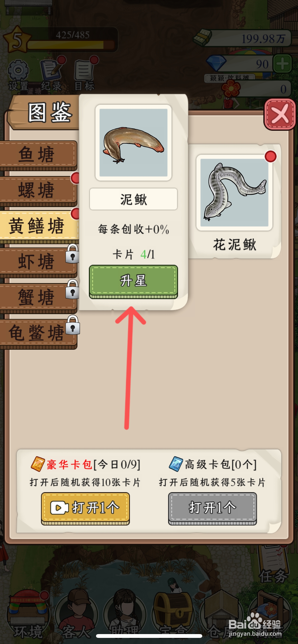Open one 豪华卡包 via video button

coord(85,508)
